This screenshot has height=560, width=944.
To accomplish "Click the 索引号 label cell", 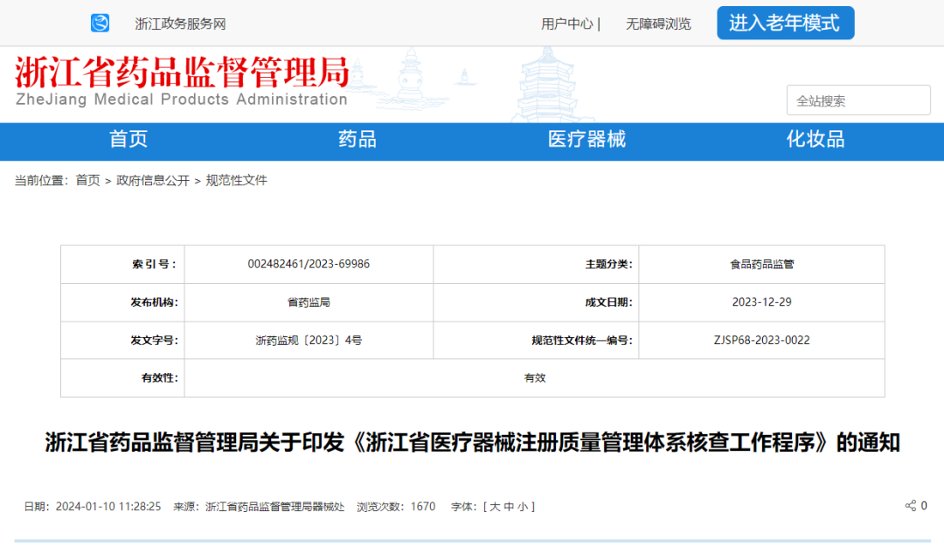I will pos(123,264).
